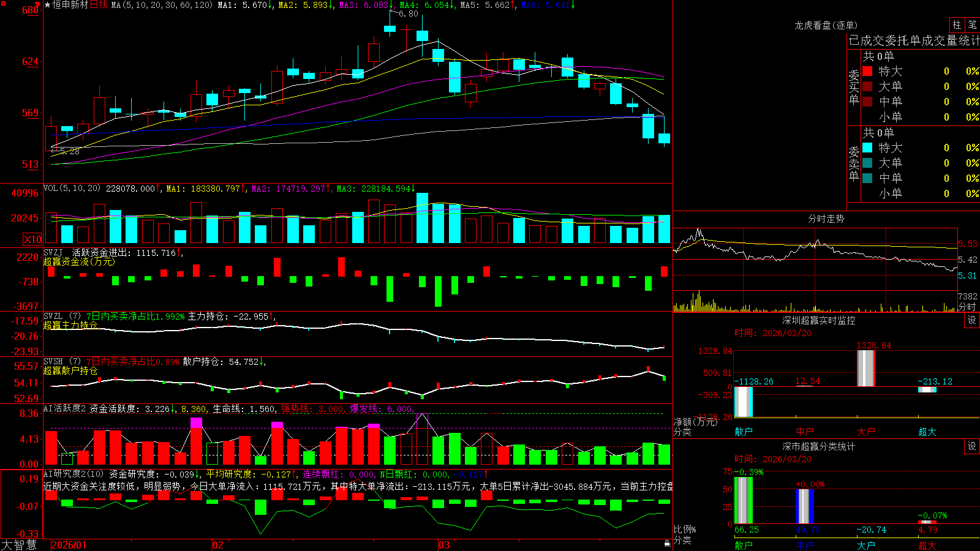Image resolution: width=980 pixels, height=551 pixels.
Task: Click the 66.25 percentage under 散户 bar
Action: point(747,530)
